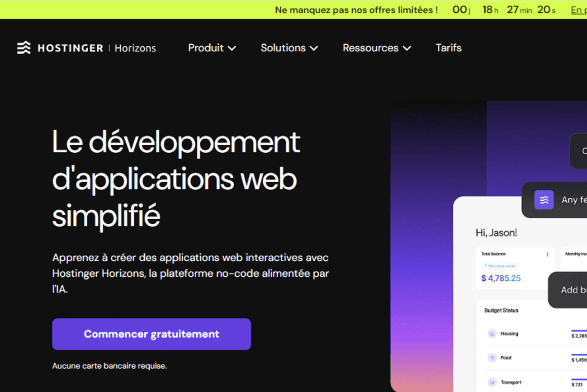Click the Food category icon
The width and height of the screenshot is (587, 392).
click(x=492, y=358)
